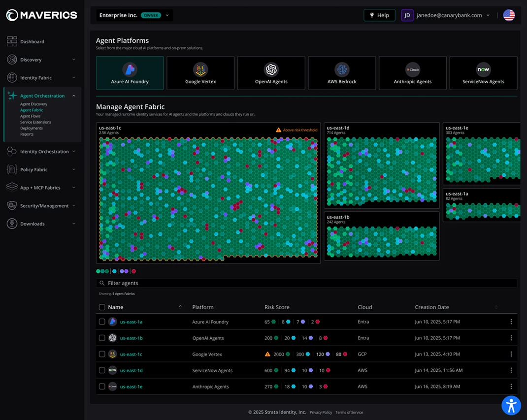Sort by the Name column arrow
The height and width of the screenshot is (420, 527).
click(x=180, y=307)
